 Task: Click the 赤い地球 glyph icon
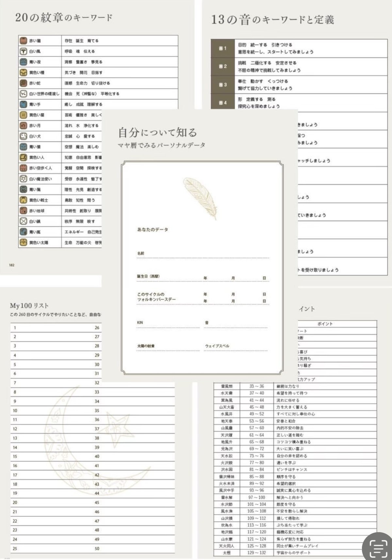point(23,211)
